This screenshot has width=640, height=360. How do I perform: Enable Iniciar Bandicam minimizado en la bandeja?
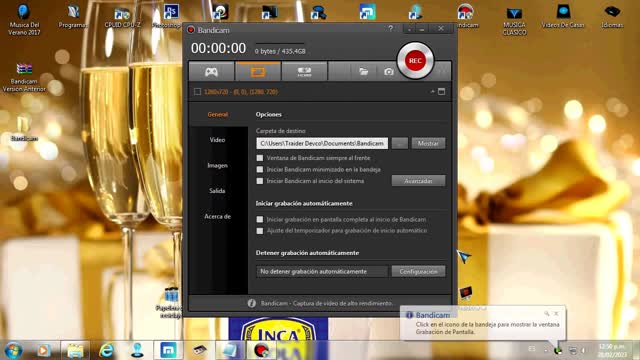click(x=260, y=169)
